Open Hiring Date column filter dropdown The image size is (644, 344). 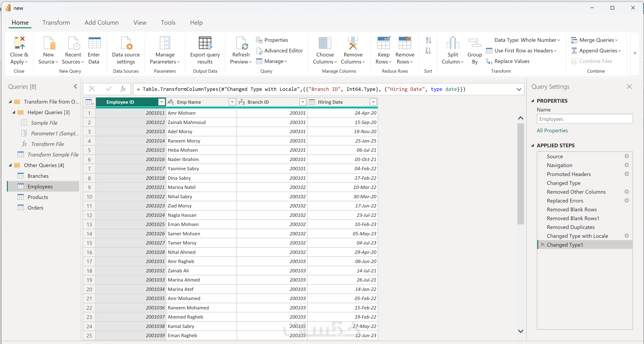point(373,102)
